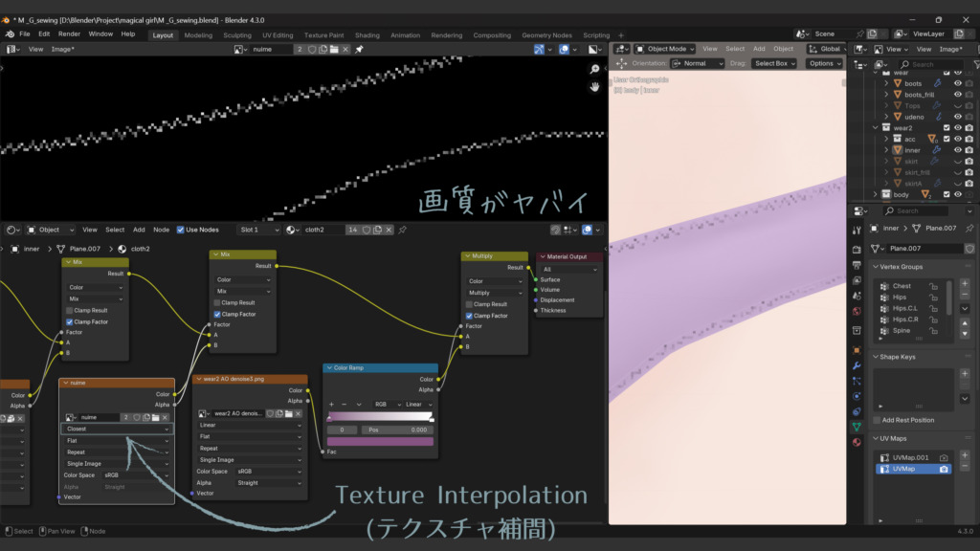Enable Add Rest Position checkbox
Viewport: 980px width, 551px height.
click(x=877, y=420)
